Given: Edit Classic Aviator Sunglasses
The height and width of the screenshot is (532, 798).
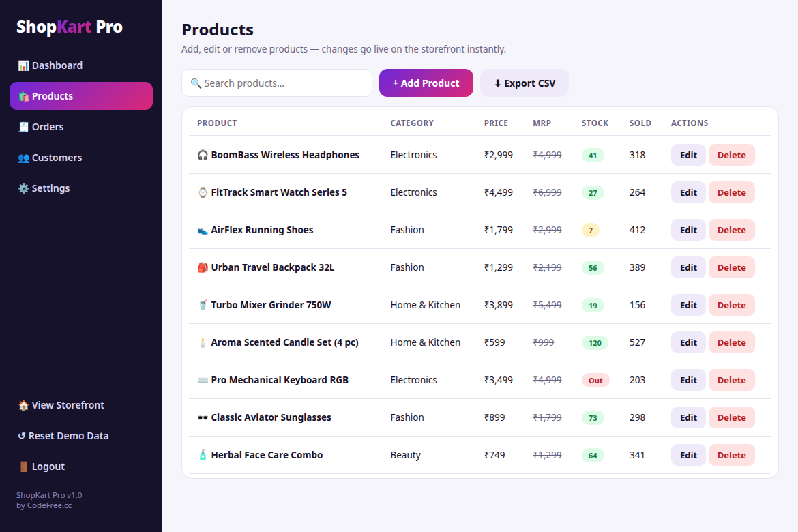Looking at the screenshot, I should click(688, 417).
